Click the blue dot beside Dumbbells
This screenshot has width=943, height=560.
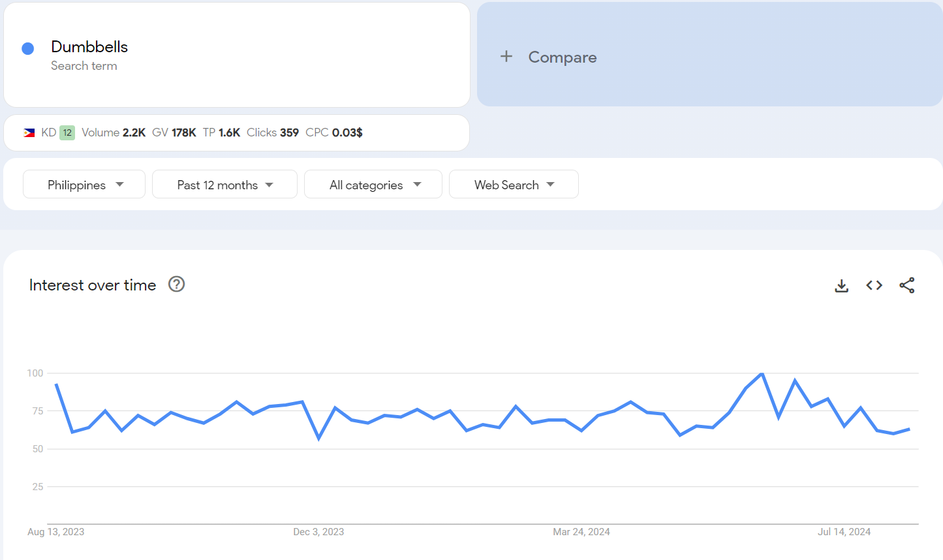click(28, 48)
